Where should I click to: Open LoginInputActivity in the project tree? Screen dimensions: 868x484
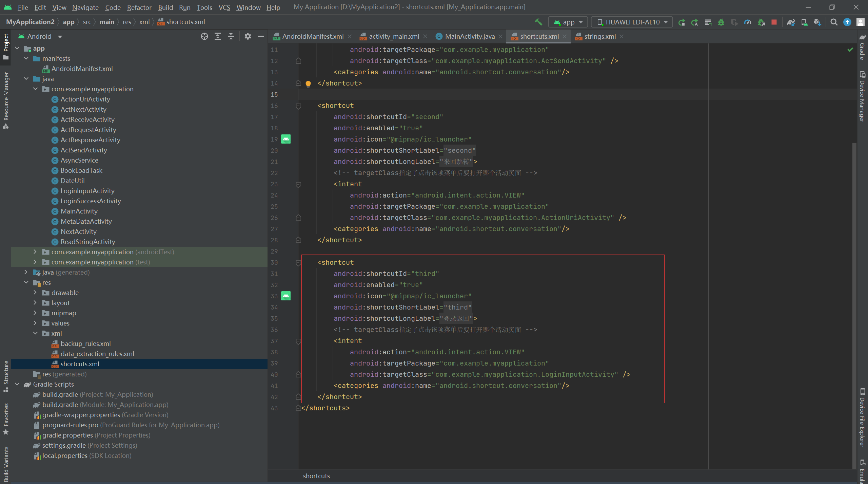pos(87,191)
